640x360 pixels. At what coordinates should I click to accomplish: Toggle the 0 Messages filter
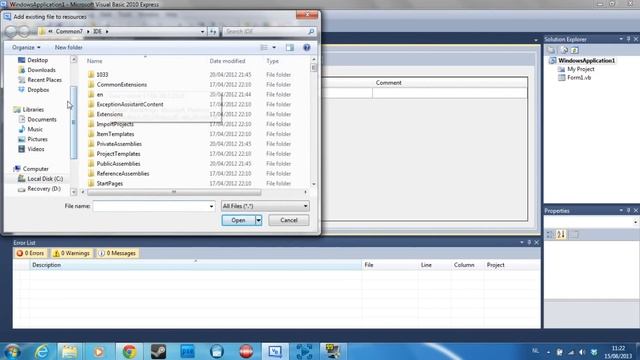tap(117, 253)
